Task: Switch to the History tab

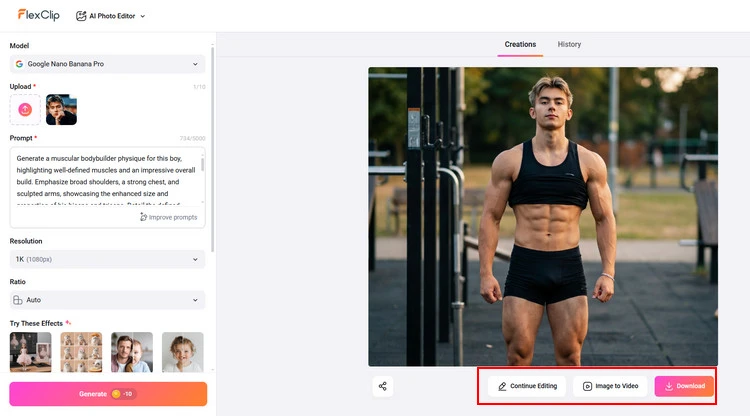Action: coord(569,44)
